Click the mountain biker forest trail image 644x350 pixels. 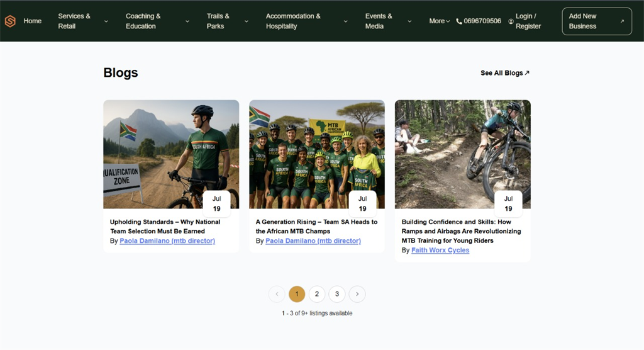pos(462,154)
